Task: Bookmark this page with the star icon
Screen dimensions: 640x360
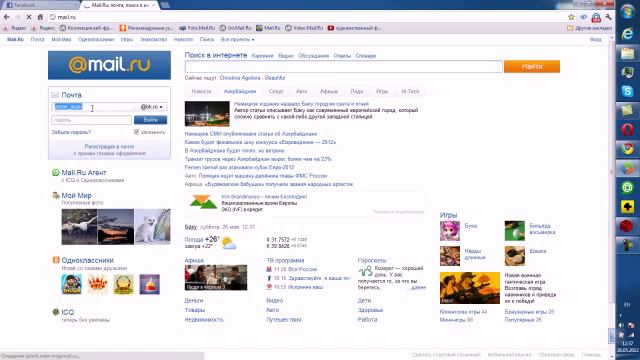Action: [571, 17]
